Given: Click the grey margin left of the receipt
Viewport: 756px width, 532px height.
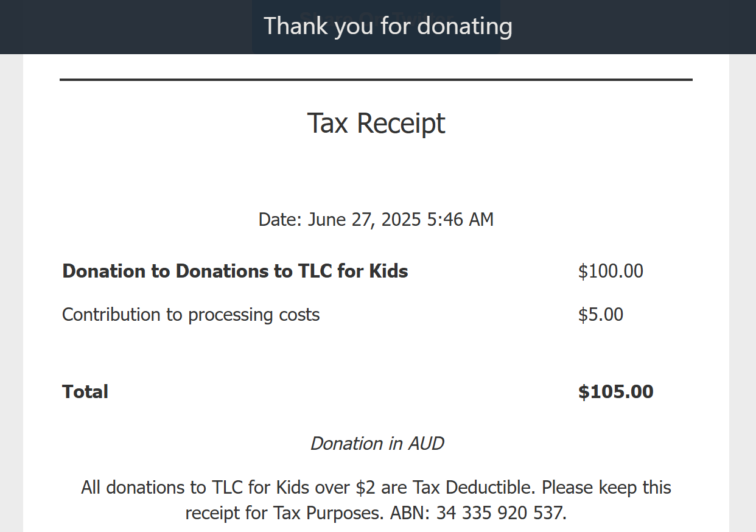Looking at the screenshot, I should pos(12,293).
